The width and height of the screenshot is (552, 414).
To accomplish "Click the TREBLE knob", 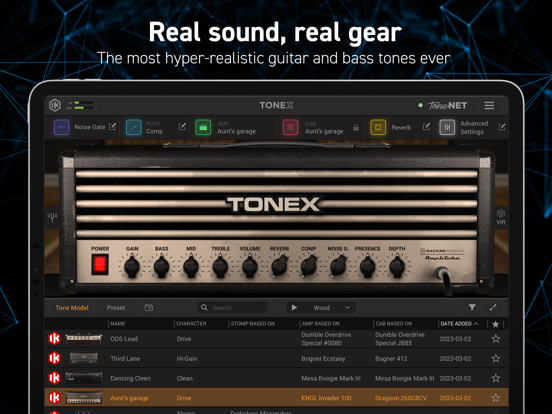I will tap(220, 267).
